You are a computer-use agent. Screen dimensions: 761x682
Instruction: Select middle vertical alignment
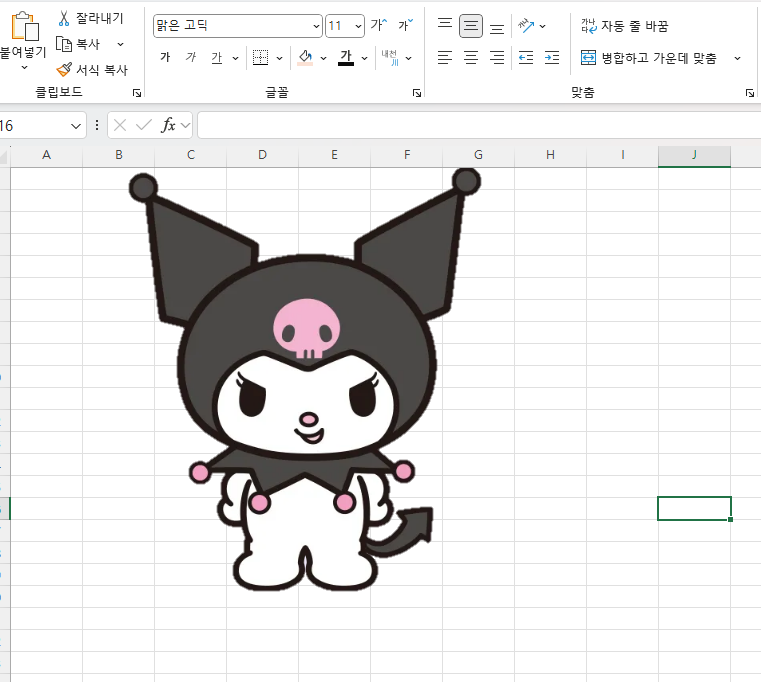471,26
